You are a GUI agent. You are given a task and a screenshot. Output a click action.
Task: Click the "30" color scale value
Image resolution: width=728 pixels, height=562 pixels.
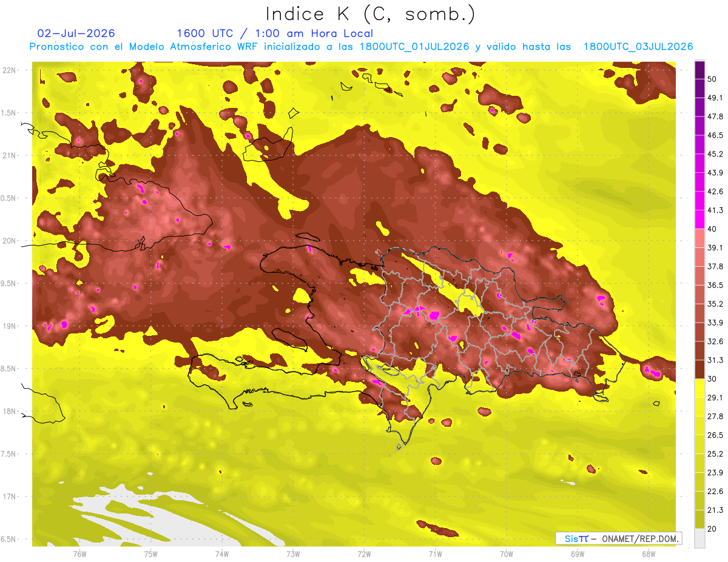tap(713, 379)
